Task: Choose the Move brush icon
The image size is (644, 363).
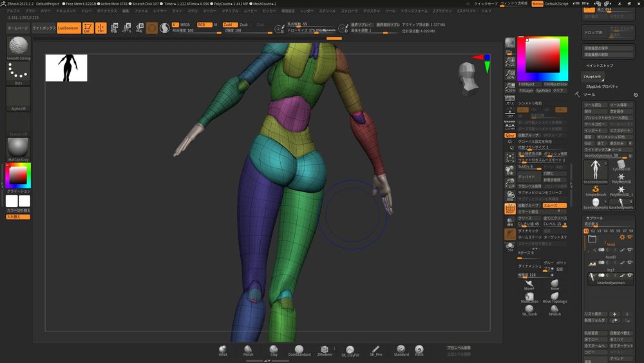Action: 554,285
